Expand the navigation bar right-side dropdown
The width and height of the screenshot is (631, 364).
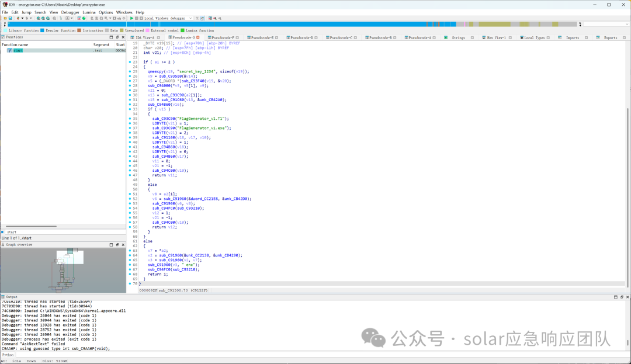(627, 24)
